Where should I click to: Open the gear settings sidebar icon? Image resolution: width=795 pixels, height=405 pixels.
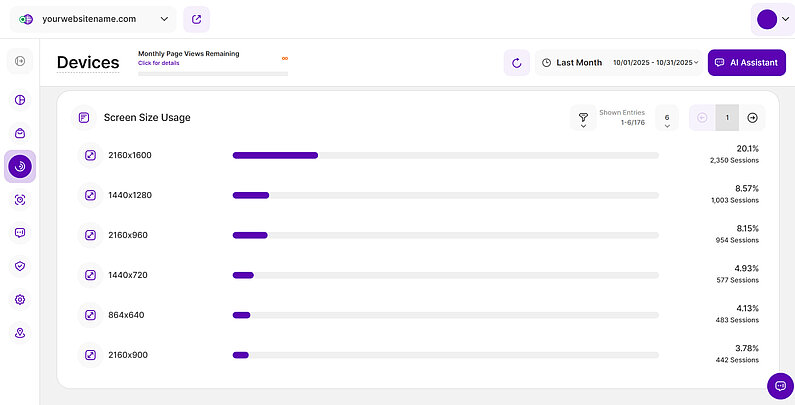(20, 299)
